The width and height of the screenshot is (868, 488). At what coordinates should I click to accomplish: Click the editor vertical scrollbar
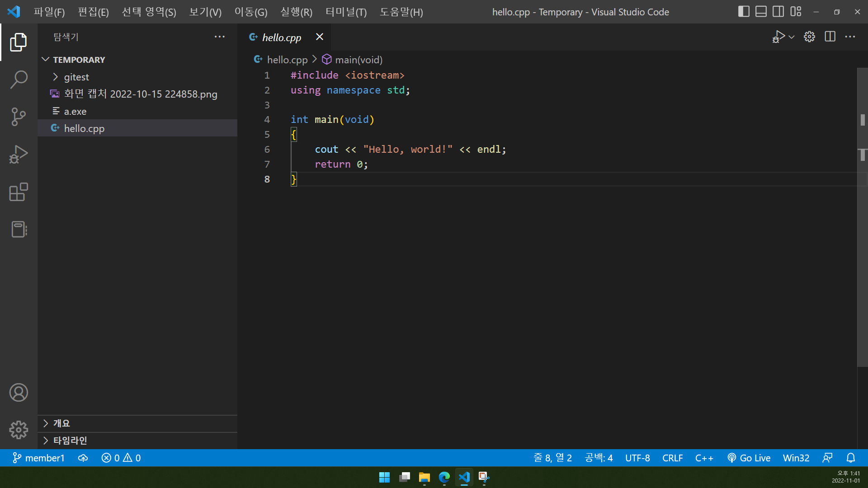point(863,217)
